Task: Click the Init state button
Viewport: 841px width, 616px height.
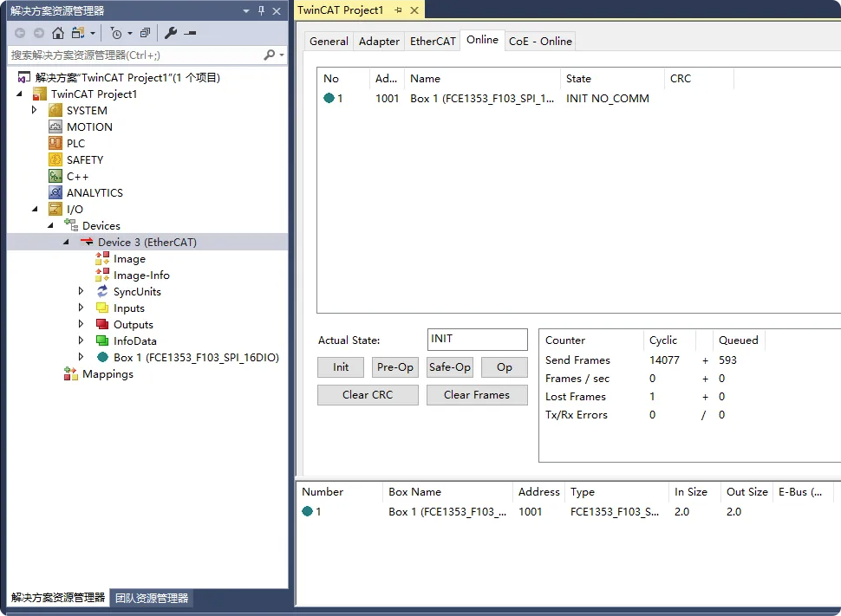Action: click(341, 367)
